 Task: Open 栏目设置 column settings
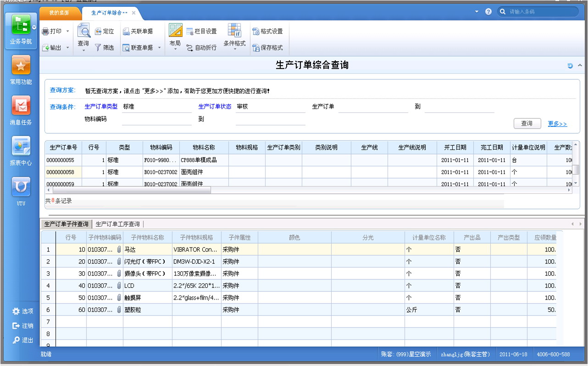[x=202, y=32]
